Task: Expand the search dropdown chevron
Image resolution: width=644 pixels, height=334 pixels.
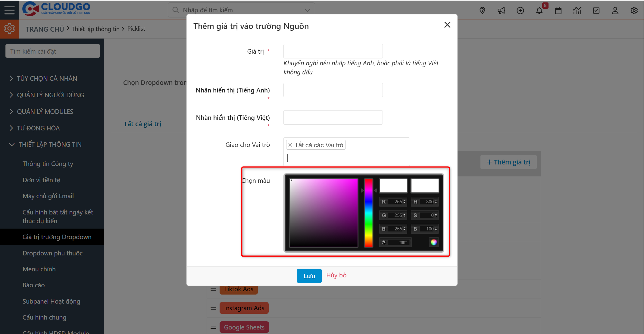Action: point(307,10)
